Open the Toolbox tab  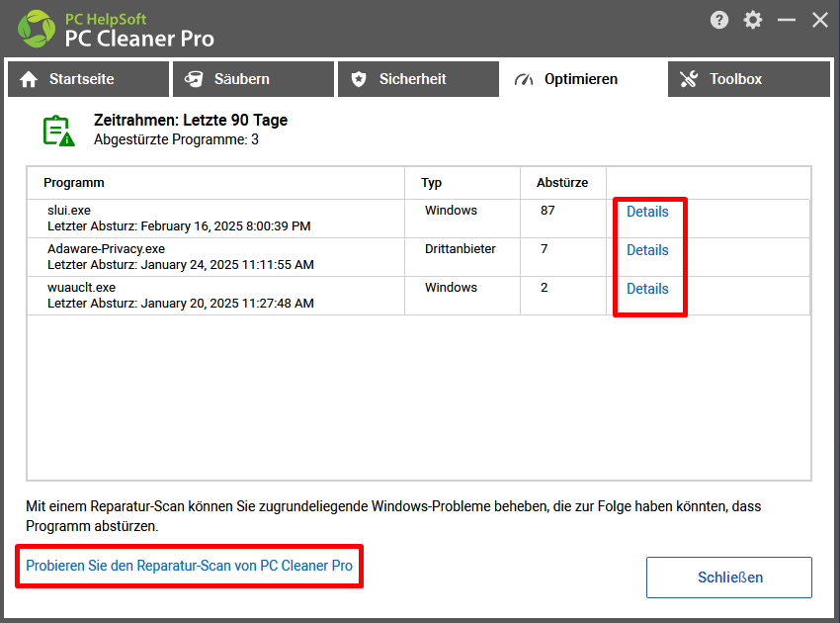pos(749,79)
